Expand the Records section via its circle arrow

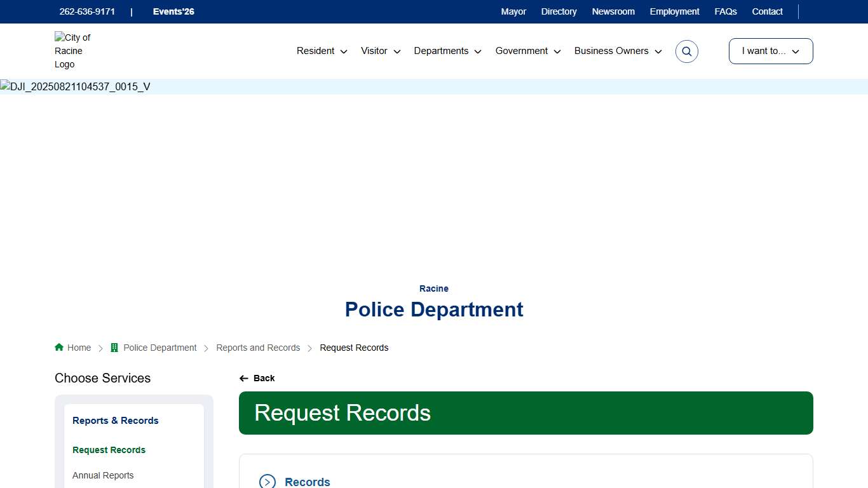tap(267, 481)
